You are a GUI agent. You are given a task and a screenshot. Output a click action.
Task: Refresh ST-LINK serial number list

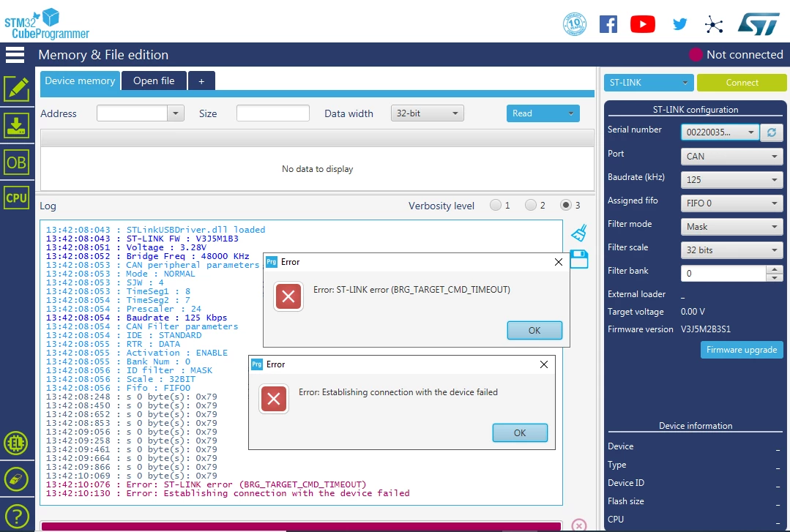click(772, 132)
